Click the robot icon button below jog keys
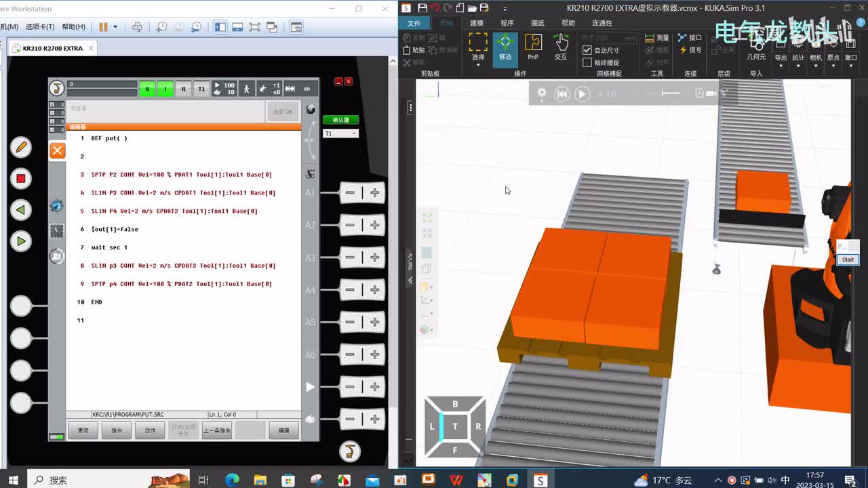This screenshot has width=868, height=488. 350,451
